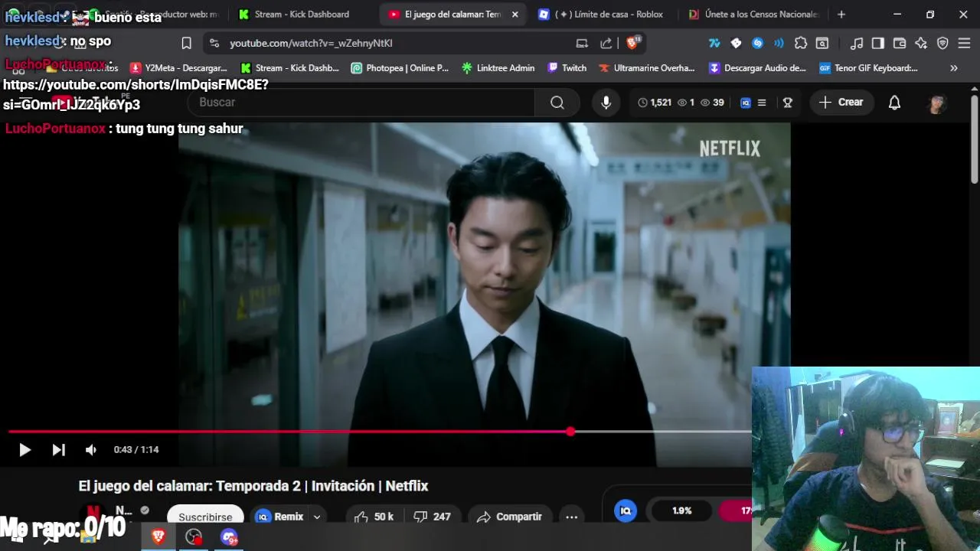This screenshot has width=980, height=551.
Task: Open the YouTube account avatar menu
Action: coord(936,103)
